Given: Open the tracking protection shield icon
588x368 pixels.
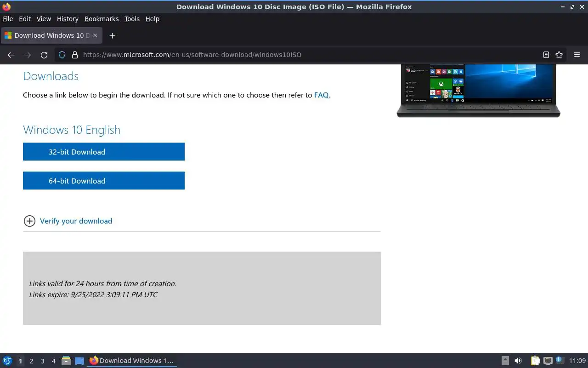Looking at the screenshot, I should point(62,55).
